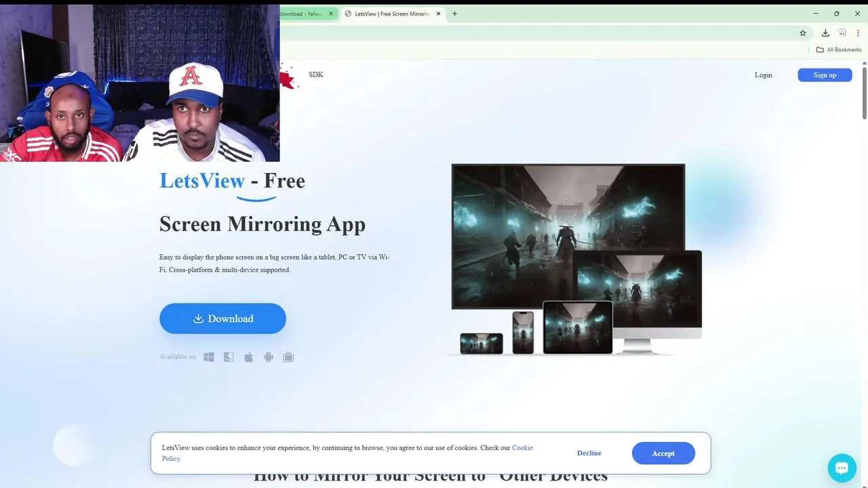Open the browser downloads icon
868x488 pixels.
pos(825,33)
